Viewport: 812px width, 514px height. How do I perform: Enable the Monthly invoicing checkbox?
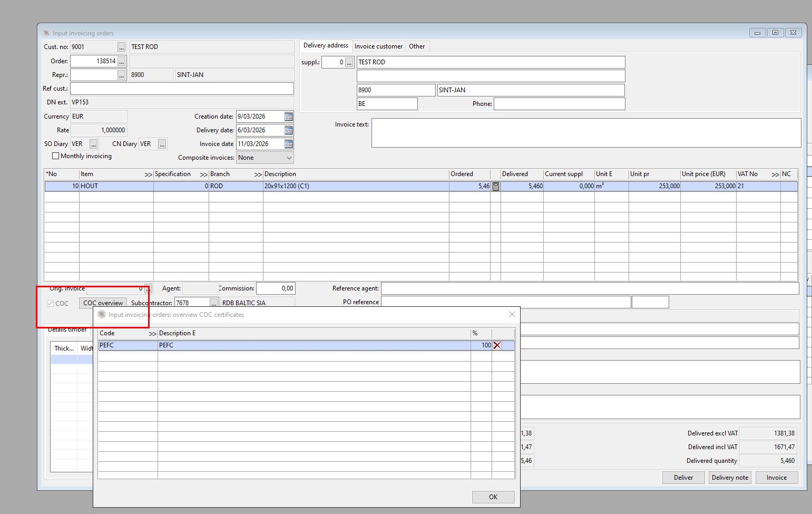[x=55, y=156]
